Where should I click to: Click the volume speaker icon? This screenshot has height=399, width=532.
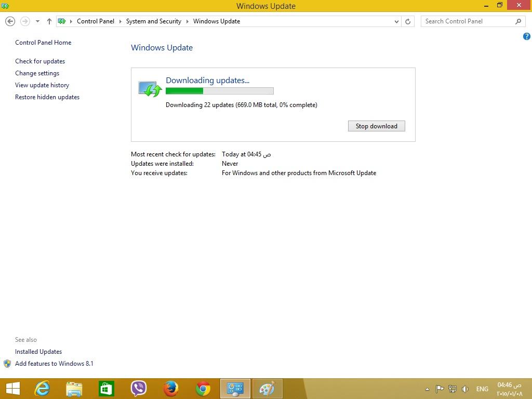pyautogui.click(x=465, y=389)
